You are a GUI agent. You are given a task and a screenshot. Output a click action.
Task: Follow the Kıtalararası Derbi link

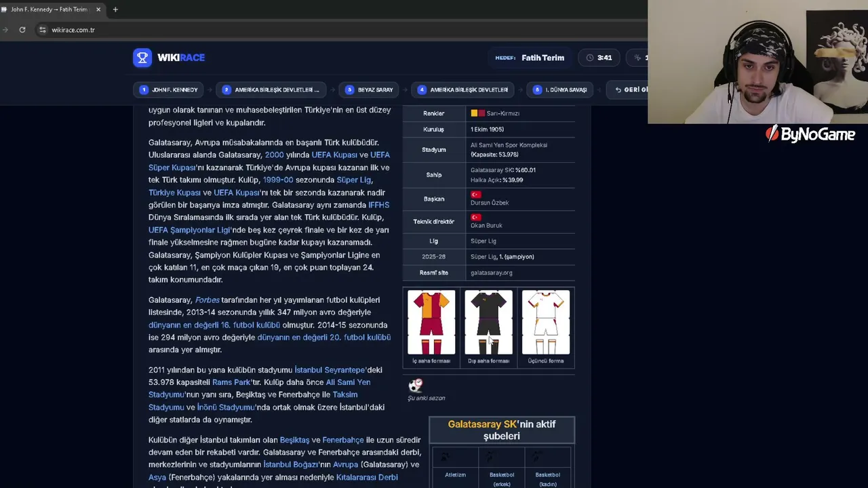pyautogui.click(x=367, y=477)
